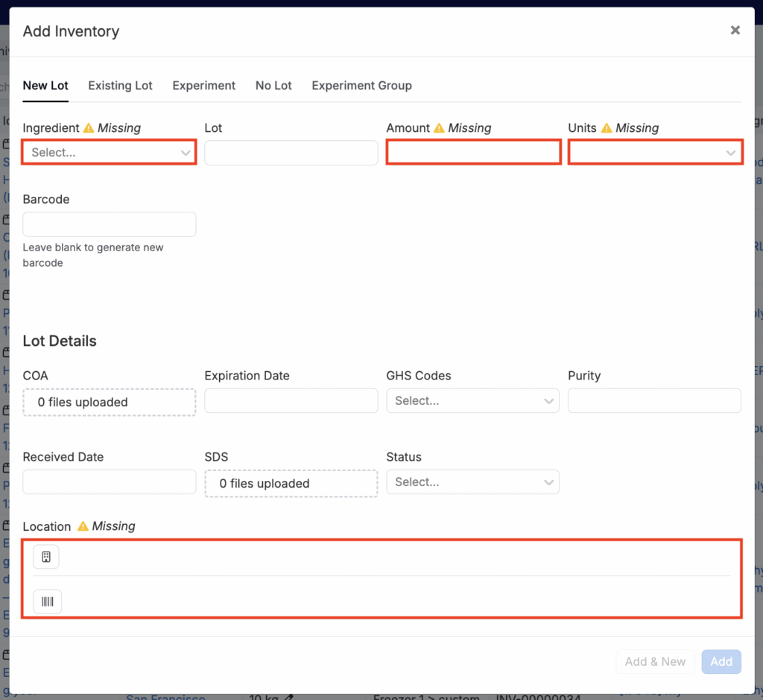Click the SDS file upload area
This screenshot has width=763, height=700.
tap(291, 483)
